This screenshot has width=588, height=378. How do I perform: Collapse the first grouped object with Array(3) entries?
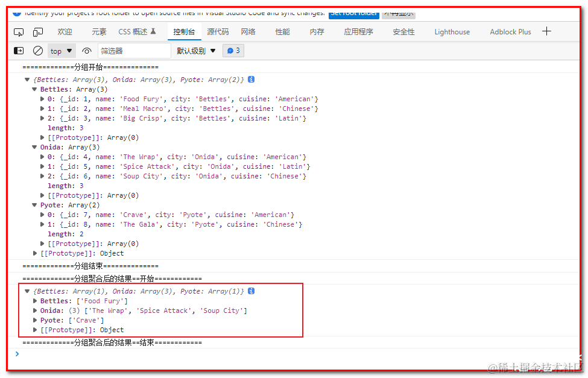27,80
